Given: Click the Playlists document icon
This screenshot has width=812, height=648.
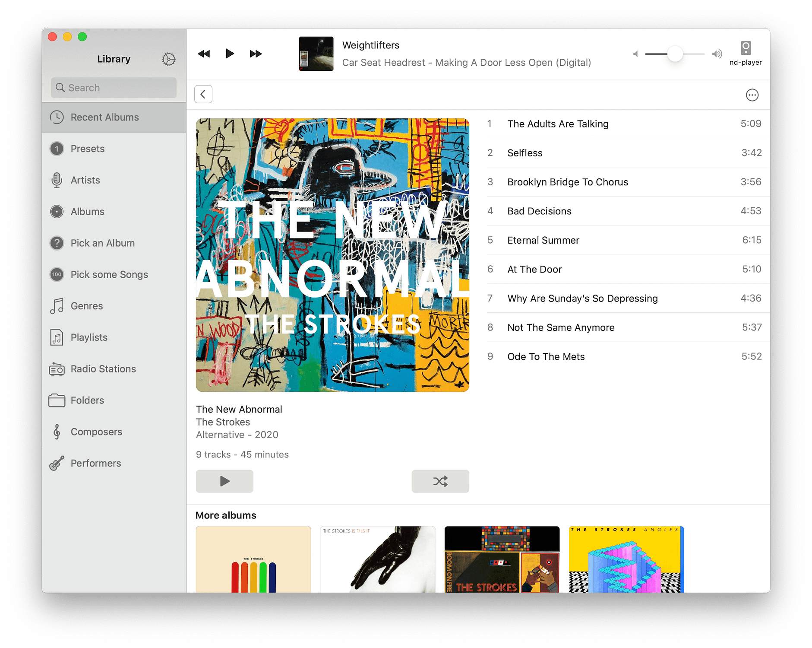Looking at the screenshot, I should click(x=57, y=337).
